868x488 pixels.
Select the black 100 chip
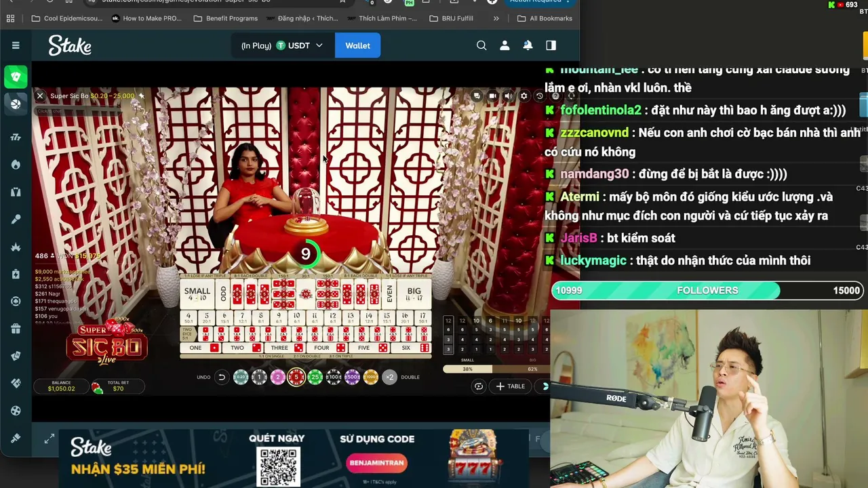[x=334, y=378]
